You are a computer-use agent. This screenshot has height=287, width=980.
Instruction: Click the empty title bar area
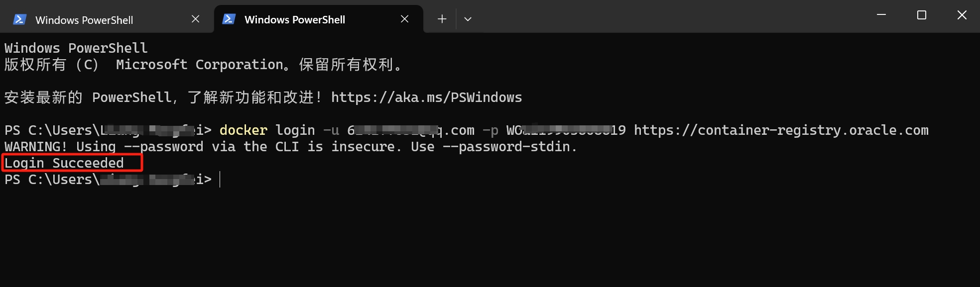[672, 16]
